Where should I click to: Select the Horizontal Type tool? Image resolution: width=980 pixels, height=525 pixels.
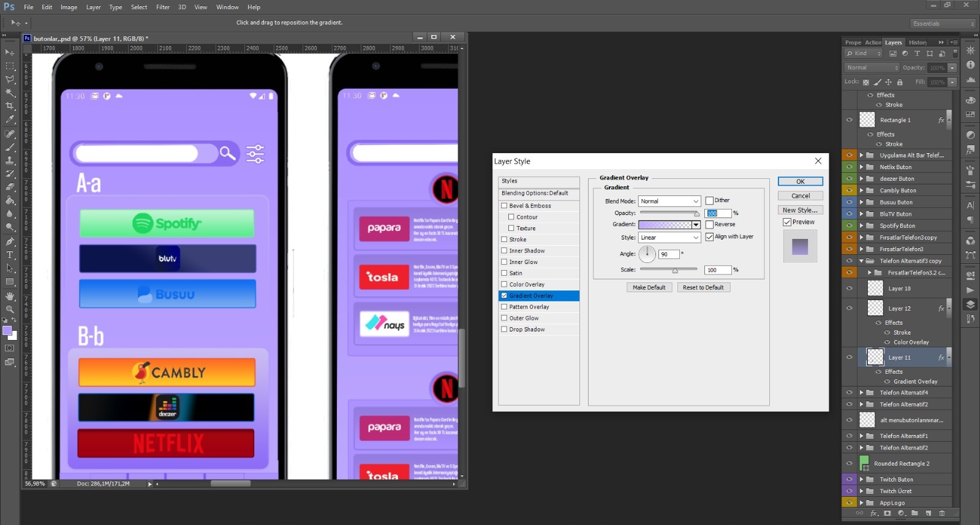[10, 255]
